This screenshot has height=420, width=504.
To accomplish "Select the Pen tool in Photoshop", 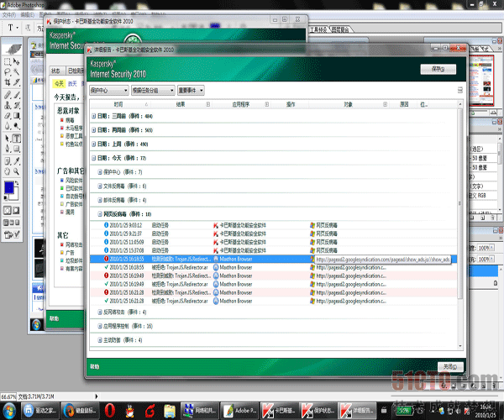I will 7,150.
